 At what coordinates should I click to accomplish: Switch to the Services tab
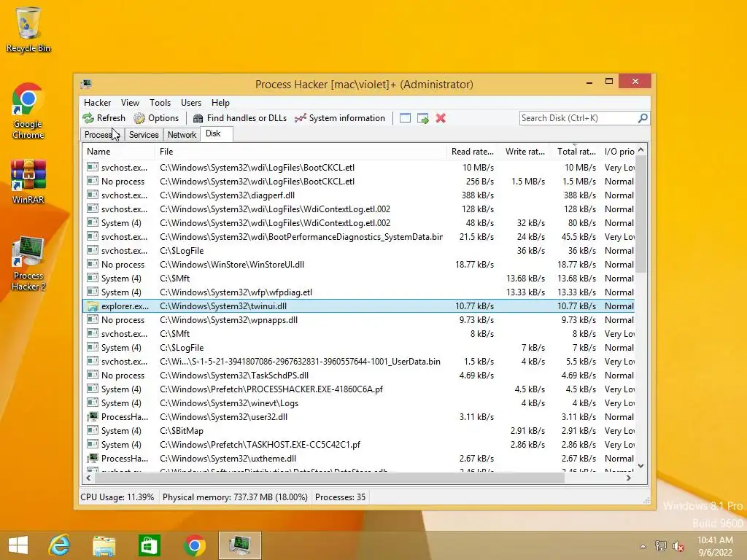tap(144, 135)
